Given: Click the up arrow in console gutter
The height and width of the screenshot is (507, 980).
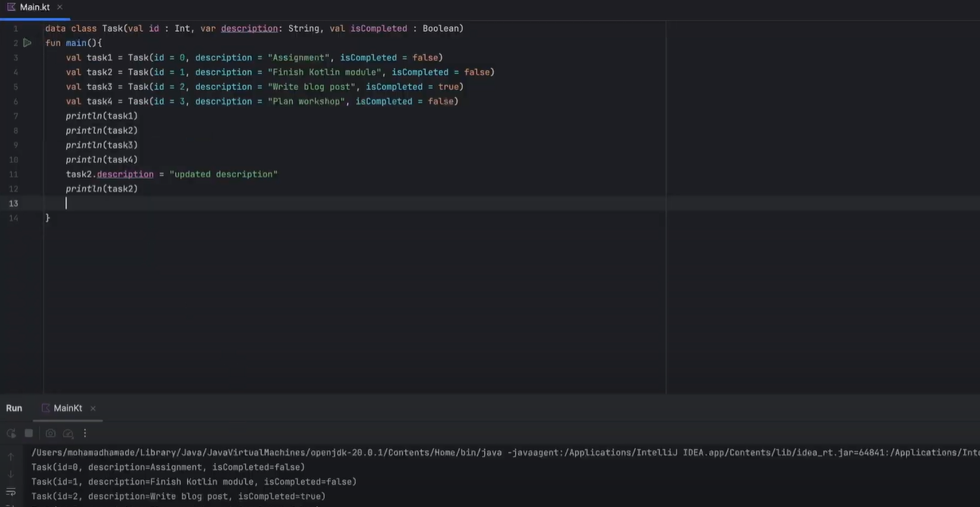Looking at the screenshot, I should click(11, 457).
